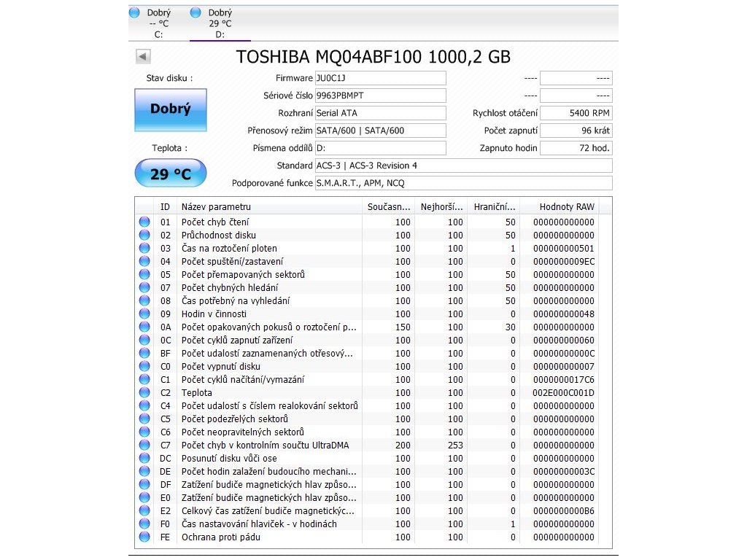747x560 pixels.
Task: Select the parameter name 'Teplota' in the table
Action: (x=197, y=393)
